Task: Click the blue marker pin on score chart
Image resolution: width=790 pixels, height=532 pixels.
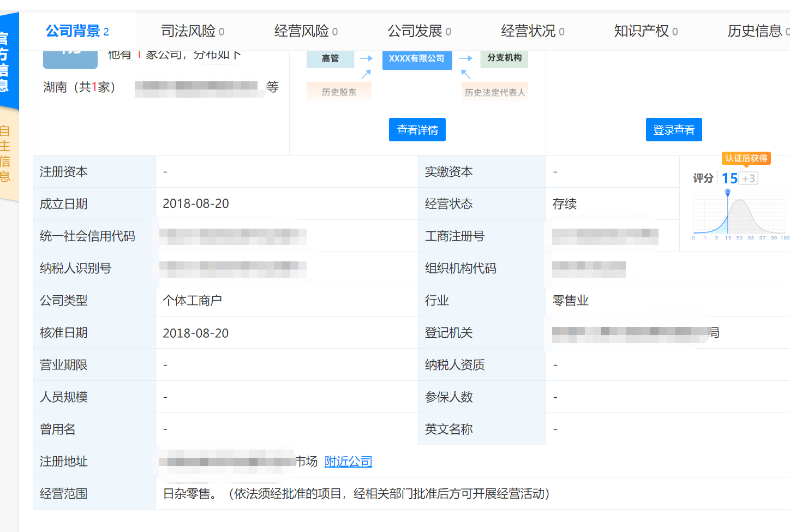Action: pos(727,193)
